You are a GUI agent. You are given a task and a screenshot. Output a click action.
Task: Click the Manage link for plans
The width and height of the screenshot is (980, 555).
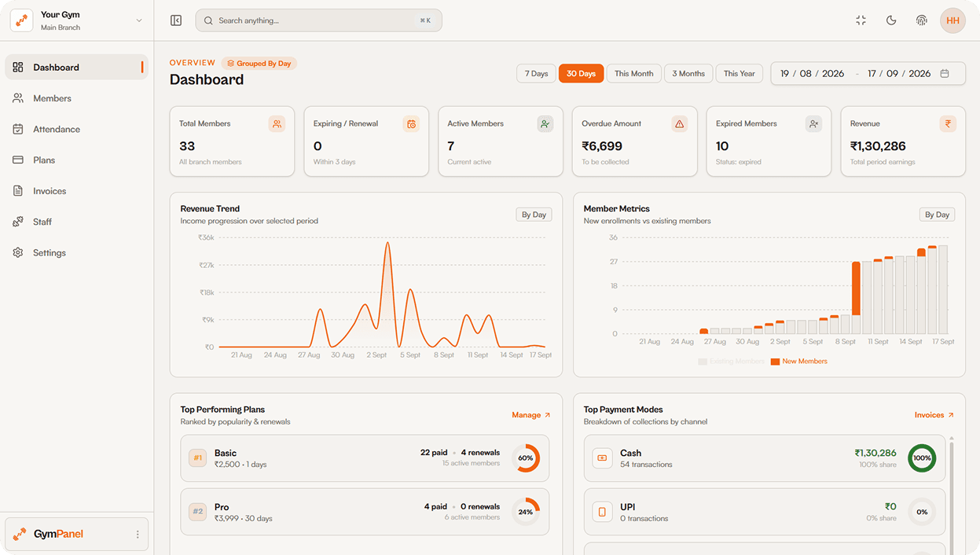click(531, 415)
